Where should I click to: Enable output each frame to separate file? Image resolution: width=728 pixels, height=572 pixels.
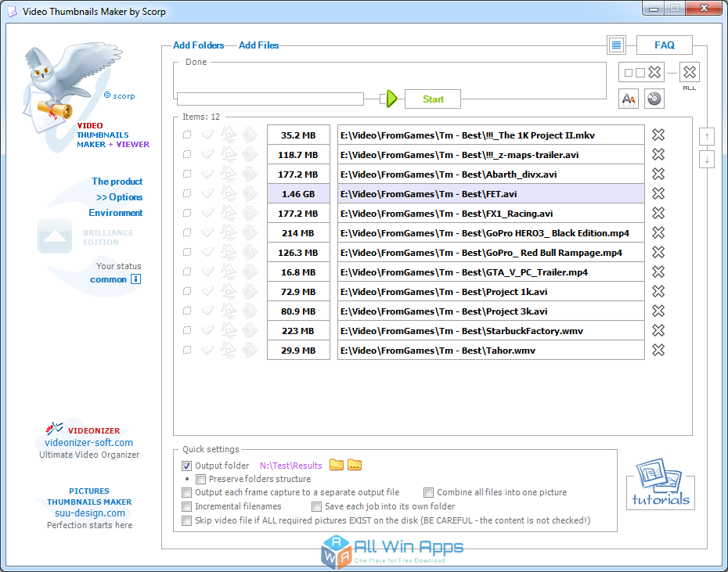[x=186, y=493]
